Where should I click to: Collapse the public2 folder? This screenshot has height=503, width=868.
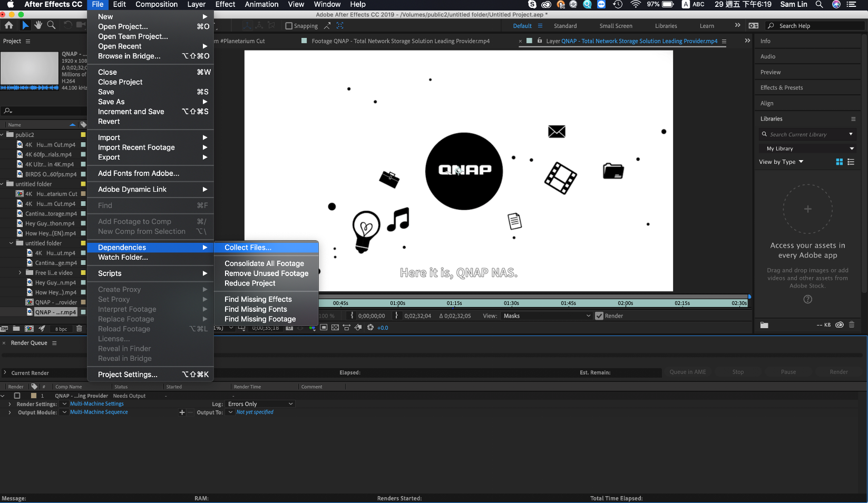pos(2,135)
